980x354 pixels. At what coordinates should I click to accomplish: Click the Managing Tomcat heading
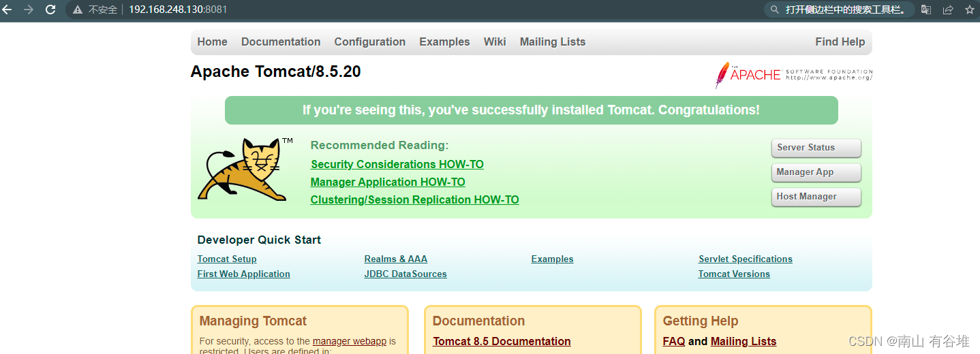[x=253, y=321]
